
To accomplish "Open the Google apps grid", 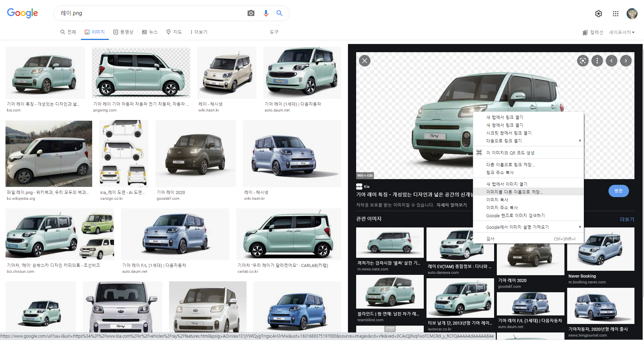I will click(616, 14).
